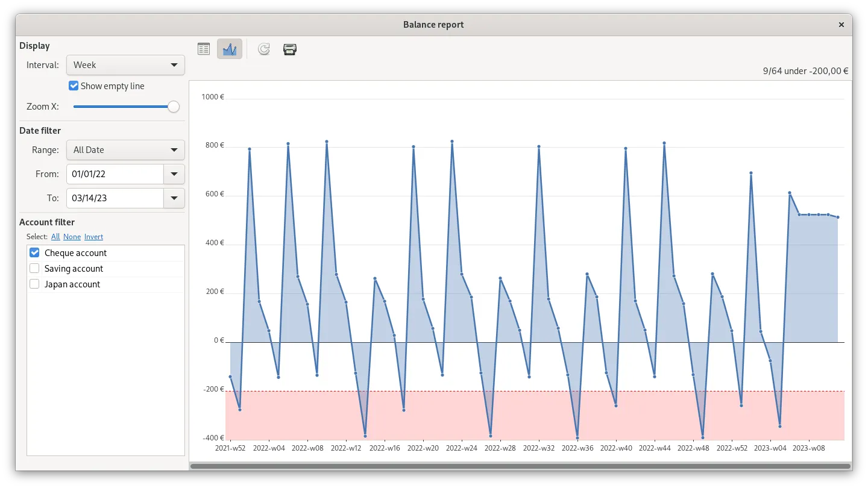The width and height of the screenshot is (868, 488).
Task: Select the line chart view icon
Action: coord(230,49)
